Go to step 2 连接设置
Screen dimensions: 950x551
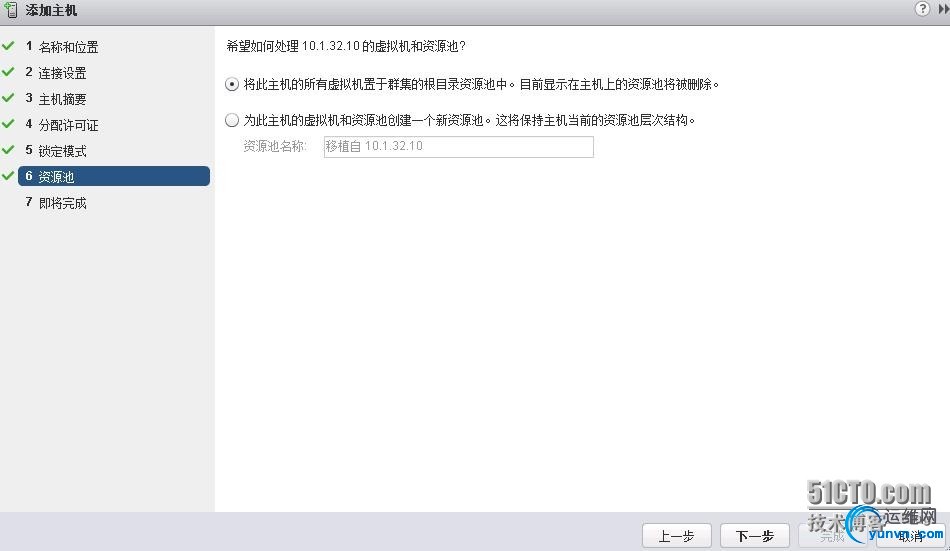coord(56,73)
